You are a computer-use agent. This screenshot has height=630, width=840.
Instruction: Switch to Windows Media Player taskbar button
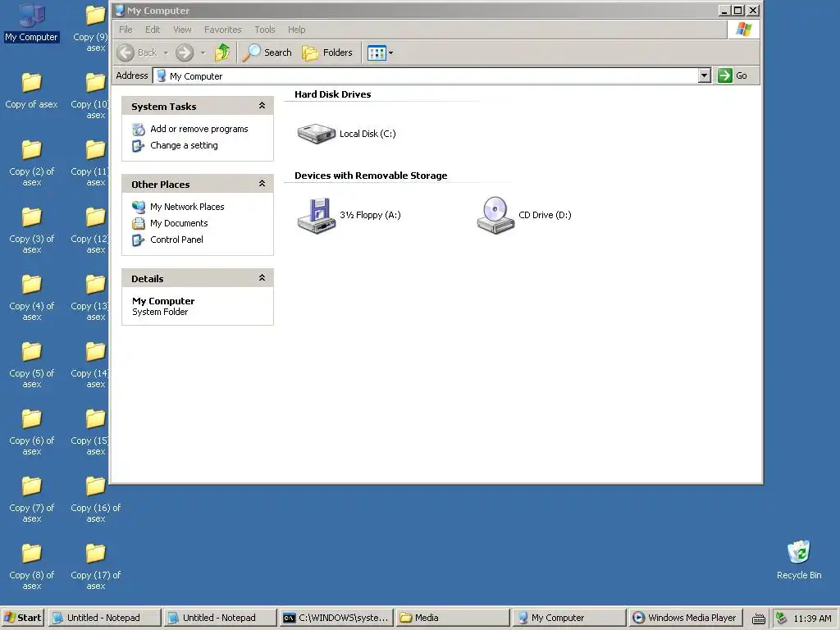685,618
